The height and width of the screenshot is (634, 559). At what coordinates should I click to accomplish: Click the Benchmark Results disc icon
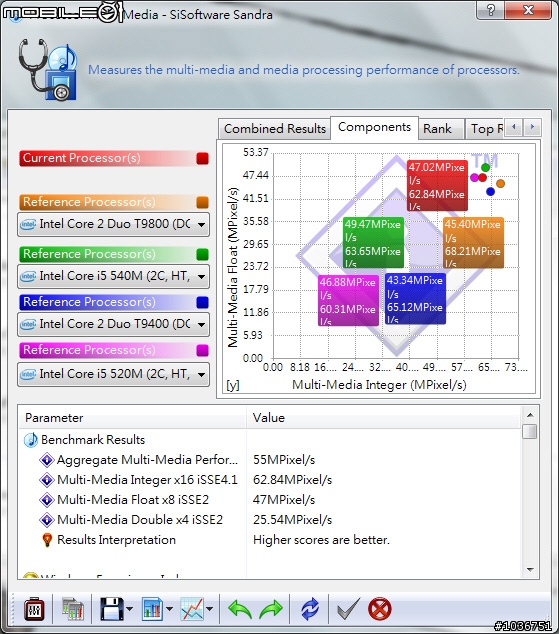pos(31,440)
